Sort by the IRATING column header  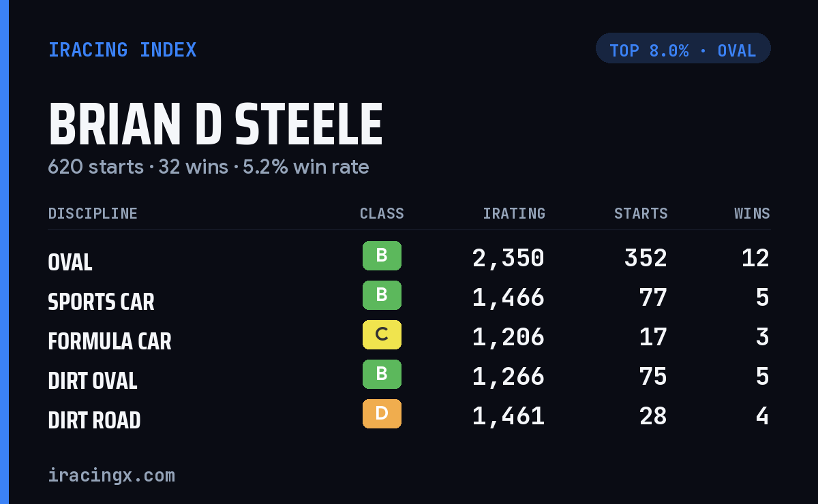pyautogui.click(x=514, y=214)
